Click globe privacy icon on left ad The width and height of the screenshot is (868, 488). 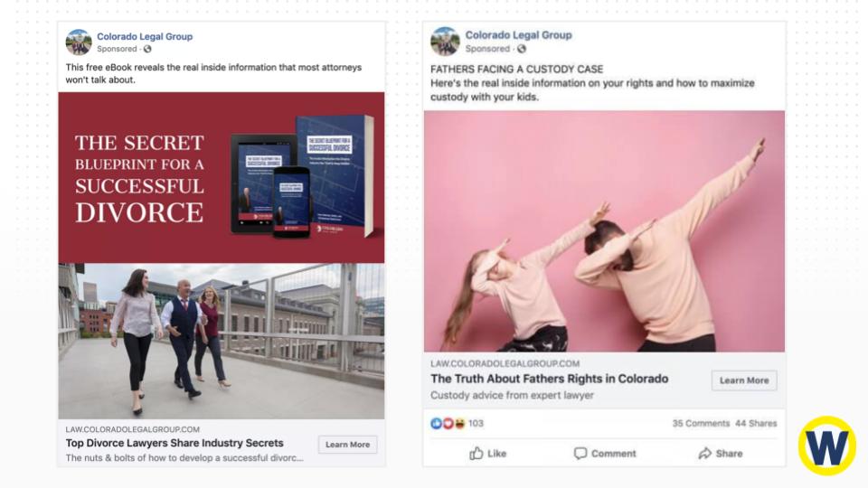pyautogui.click(x=147, y=50)
